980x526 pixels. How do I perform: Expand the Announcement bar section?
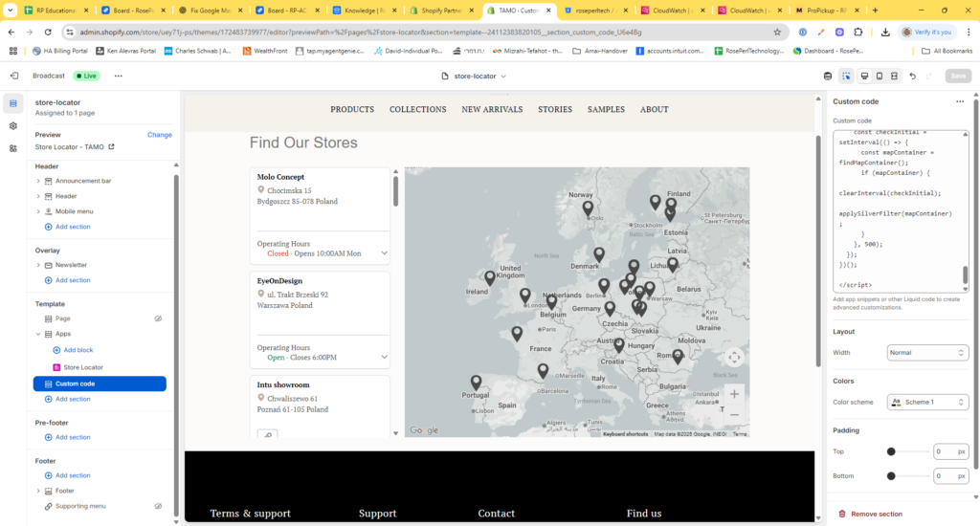click(x=38, y=181)
